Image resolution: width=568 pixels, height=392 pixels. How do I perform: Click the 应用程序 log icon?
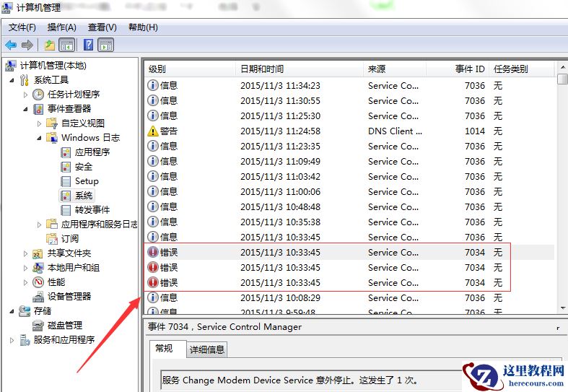pyautogui.click(x=66, y=152)
